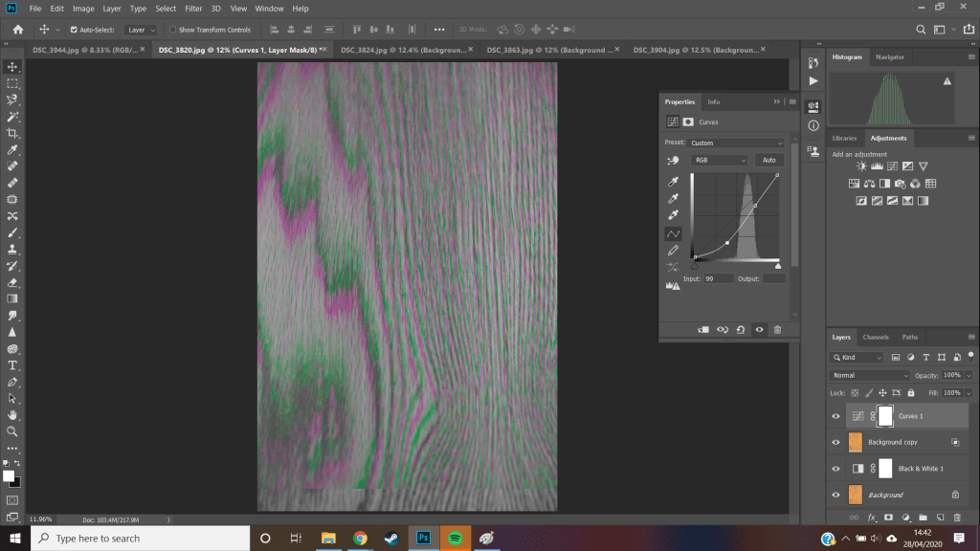
Task: Open the Normal blend mode dropdown
Action: point(870,375)
